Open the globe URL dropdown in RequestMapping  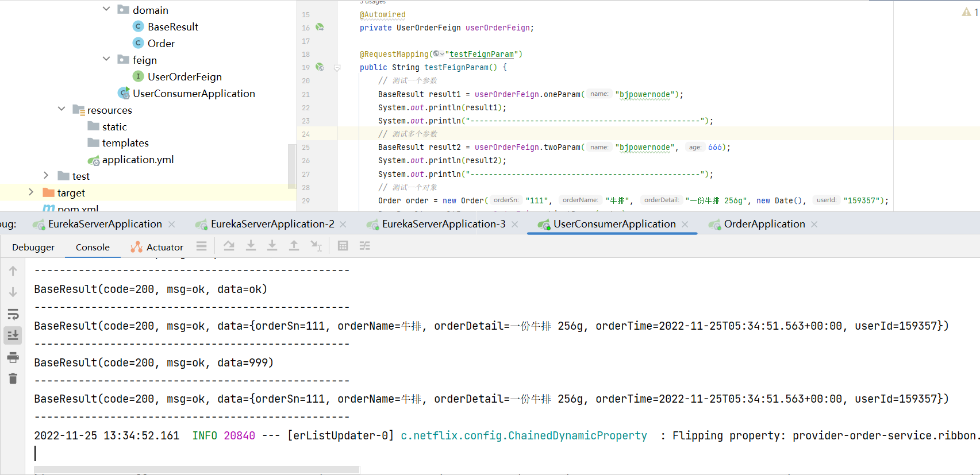(x=438, y=54)
